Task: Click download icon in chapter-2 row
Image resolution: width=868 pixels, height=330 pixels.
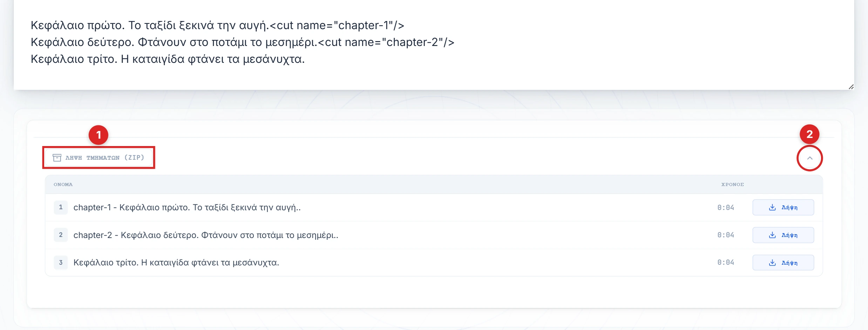Action: (x=772, y=235)
